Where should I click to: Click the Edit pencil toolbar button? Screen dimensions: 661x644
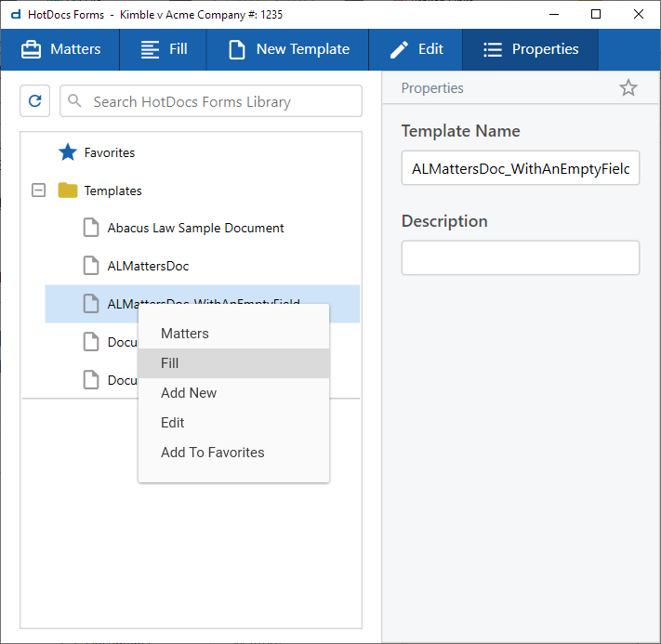(x=416, y=49)
